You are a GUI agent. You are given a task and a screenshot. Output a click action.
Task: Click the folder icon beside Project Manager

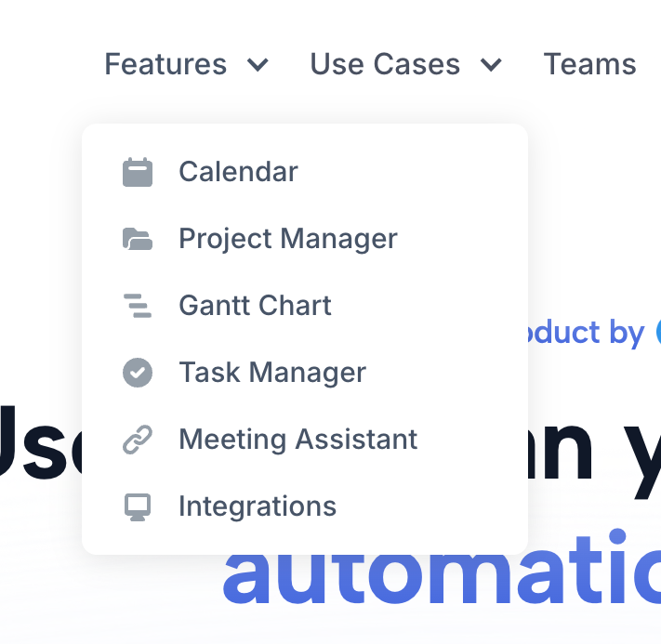click(138, 239)
